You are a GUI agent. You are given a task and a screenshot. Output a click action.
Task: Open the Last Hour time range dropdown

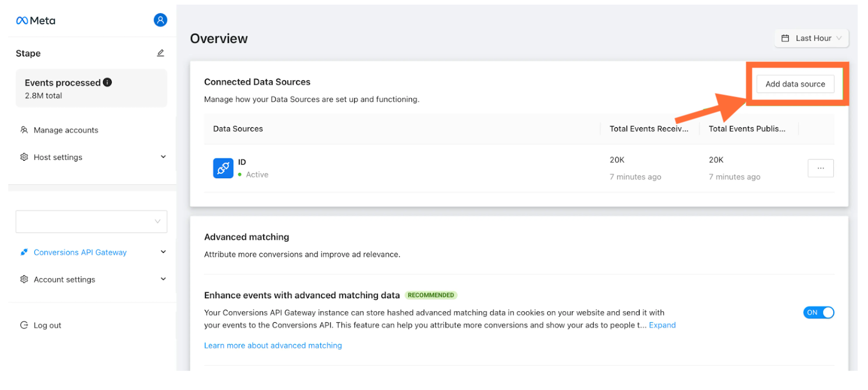(812, 38)
